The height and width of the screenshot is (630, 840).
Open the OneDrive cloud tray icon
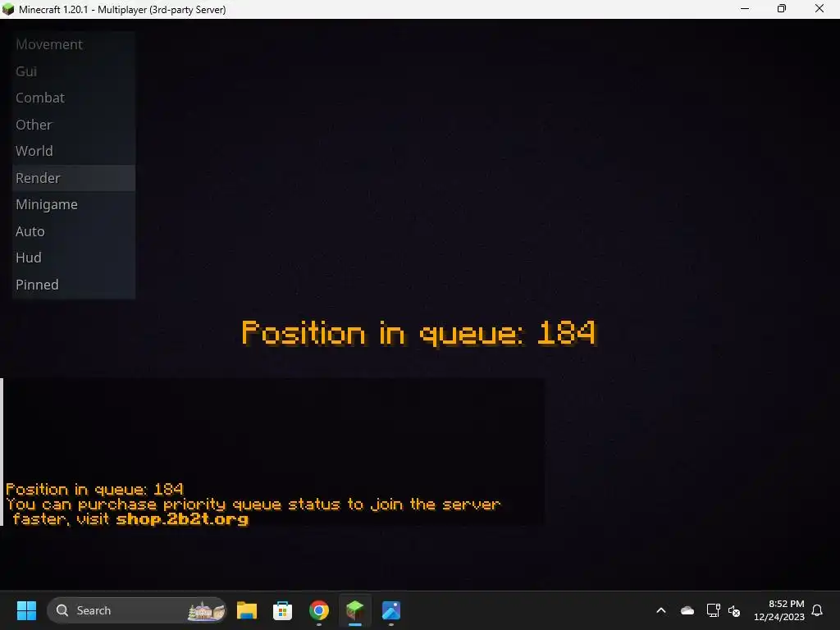(687, 610)
